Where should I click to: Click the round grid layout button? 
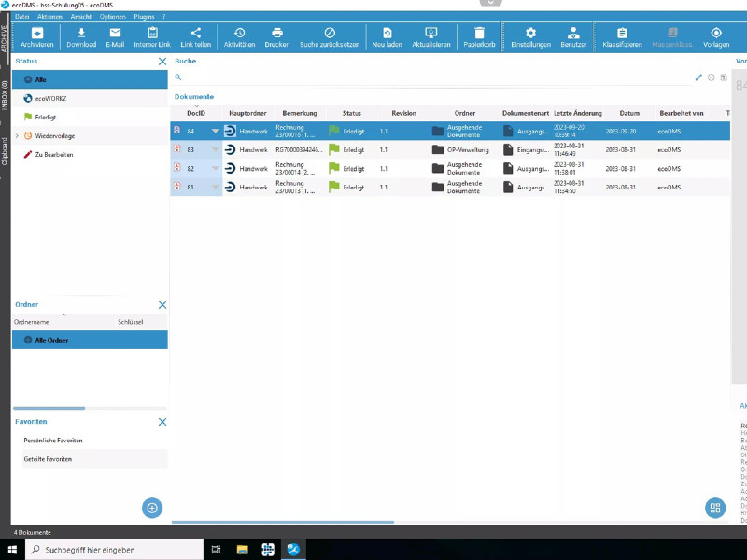point(715,508)
